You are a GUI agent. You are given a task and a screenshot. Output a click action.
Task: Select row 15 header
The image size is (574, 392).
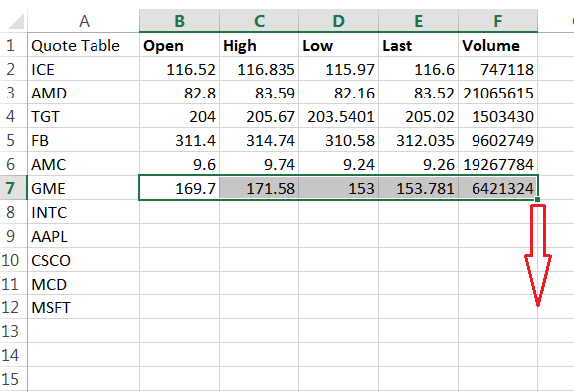pos(14,379)
